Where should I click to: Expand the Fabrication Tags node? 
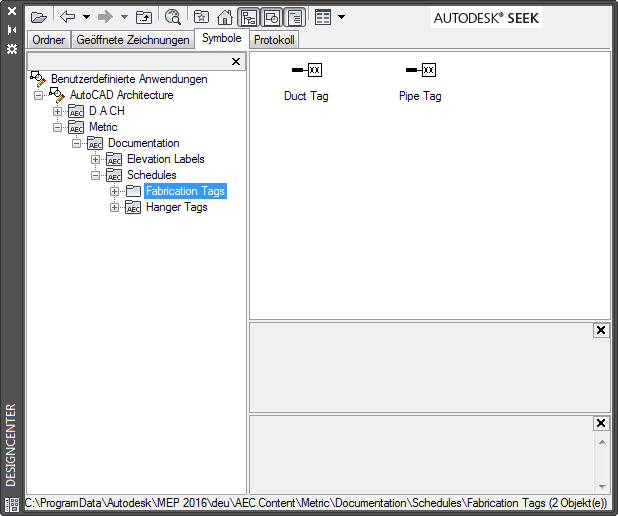(x=114, y=192)
